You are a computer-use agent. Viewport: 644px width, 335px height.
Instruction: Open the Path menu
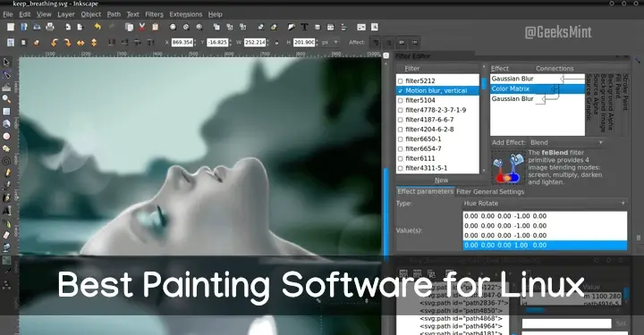pyautogui.click(x=114, y=14)
